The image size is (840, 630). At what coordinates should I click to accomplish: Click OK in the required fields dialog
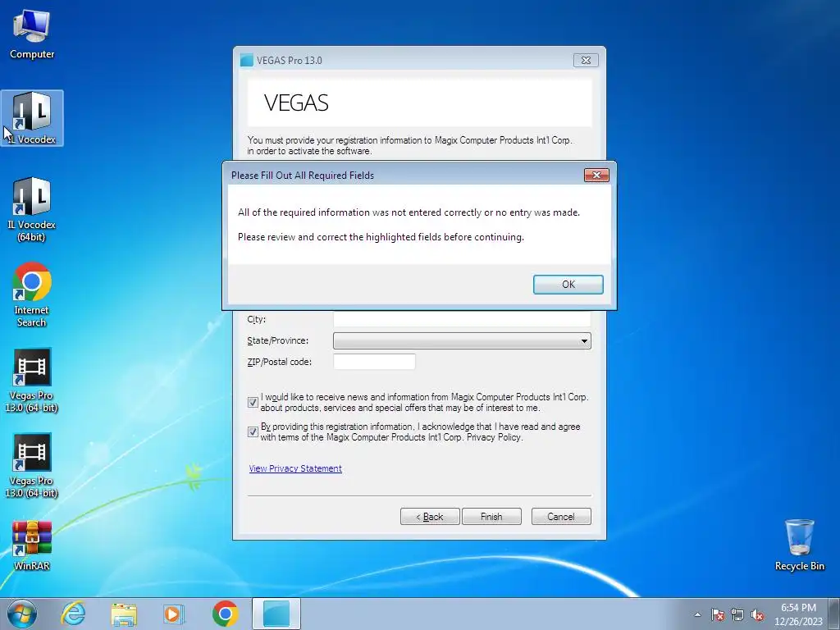click(568, 285)
